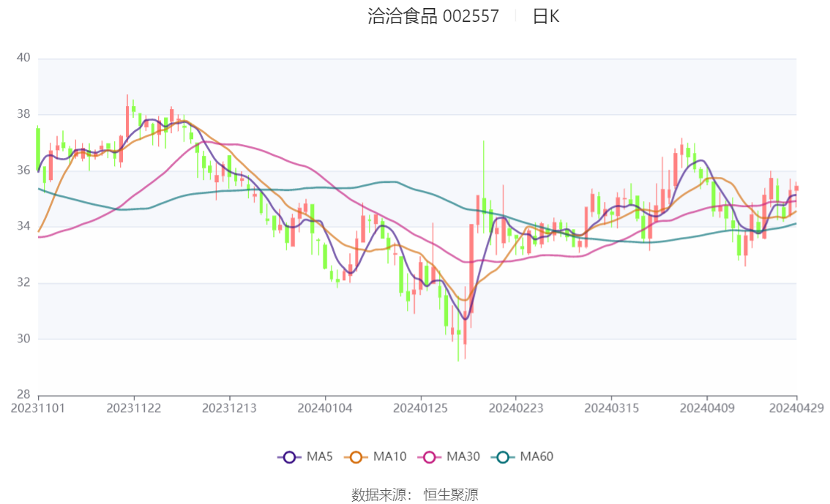Click the 28 price axis label
The width and height of the screenshot is (830, 504).
click(x=23, y=395)
